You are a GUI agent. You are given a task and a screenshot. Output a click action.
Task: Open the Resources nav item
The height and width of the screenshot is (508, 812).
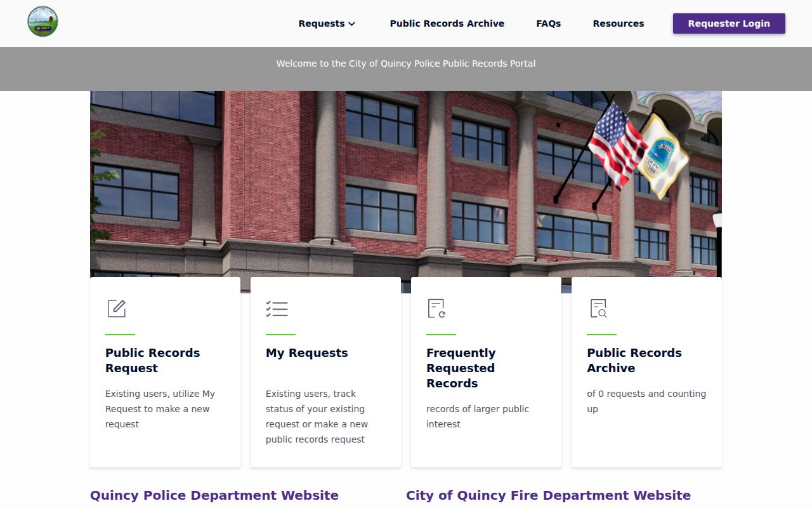tap(619, 23)
